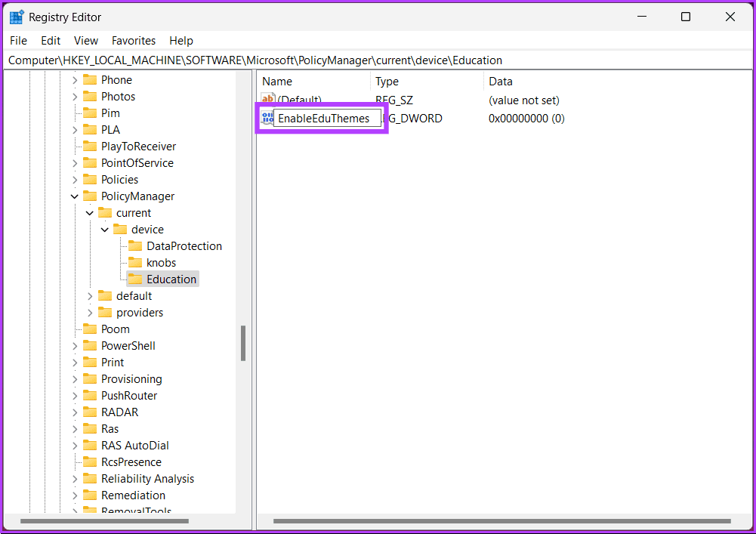Screen dimensions: 756x534
Task: Select the EnableEduThemes DWORD value icon
Action: (x=267, y=118)
